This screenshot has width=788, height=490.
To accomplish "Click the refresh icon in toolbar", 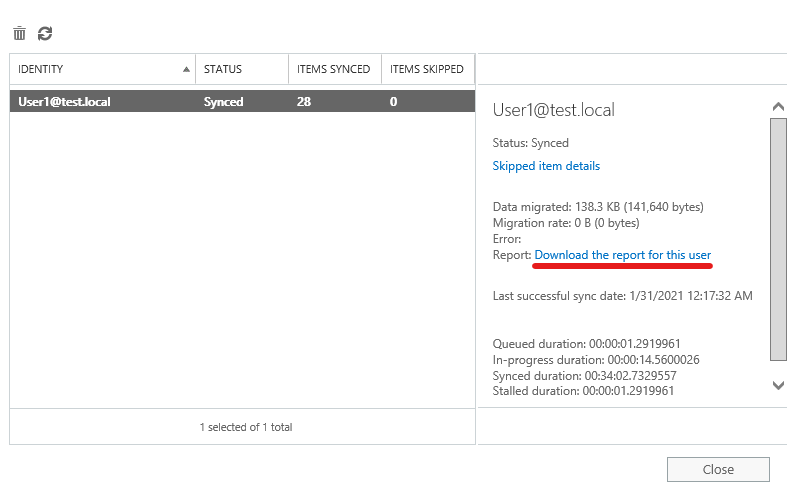I will (45, 33).
